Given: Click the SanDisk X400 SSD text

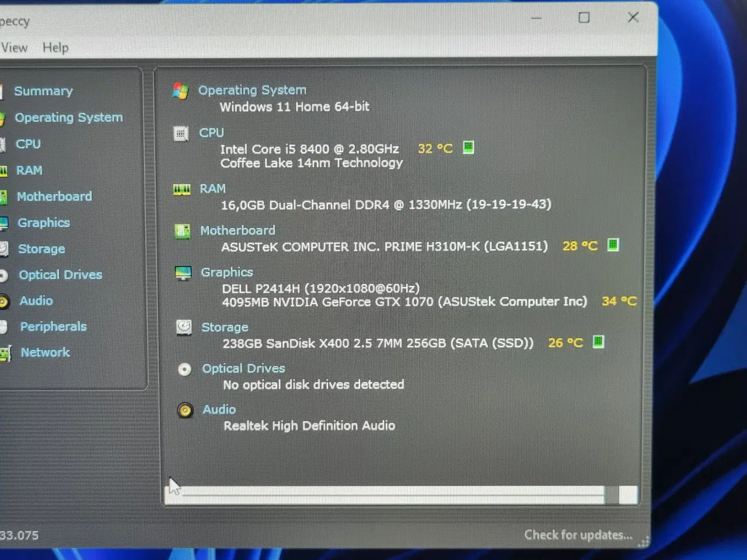Looking at the screenshot, I should [x=378, y=343].
